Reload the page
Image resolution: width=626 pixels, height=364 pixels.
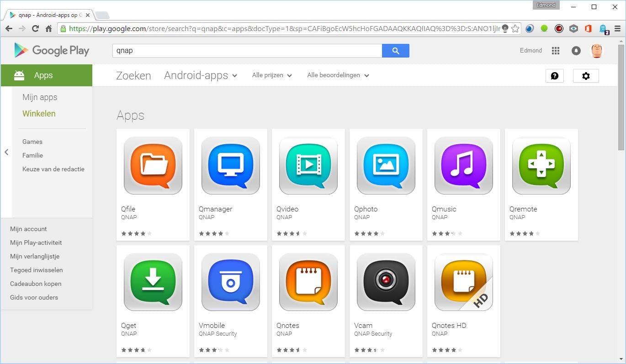click(x=35, y=29)
